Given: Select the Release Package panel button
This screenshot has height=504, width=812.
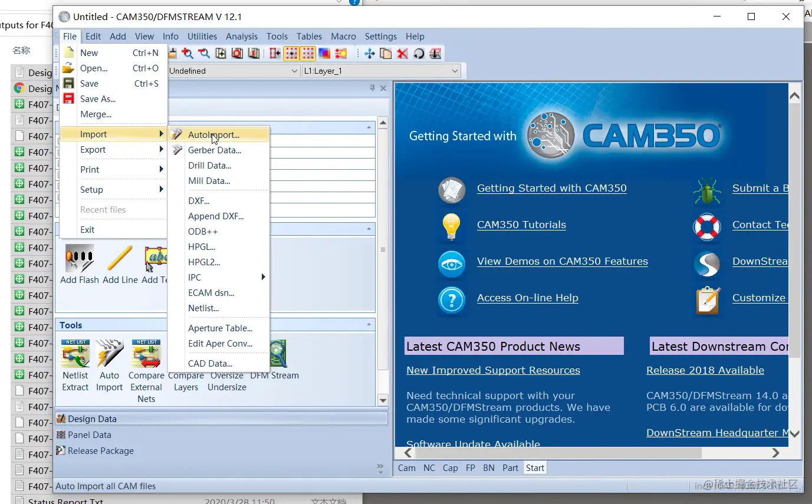Looking at the screenshot, I should tap(221, 450).
